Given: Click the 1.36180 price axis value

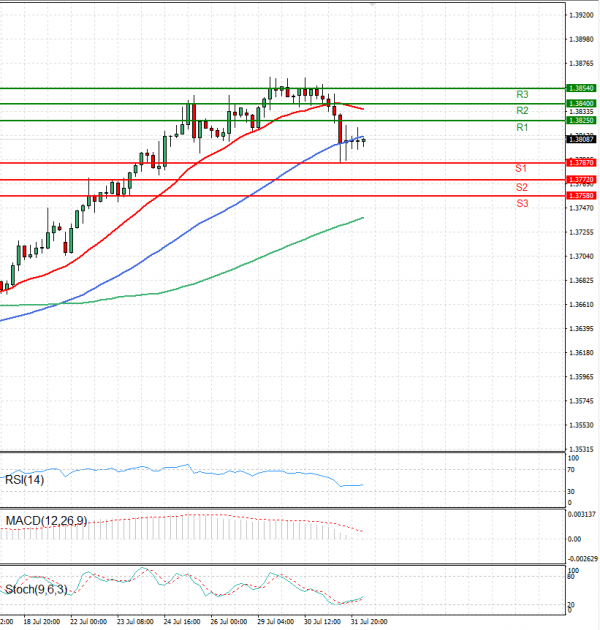Looking at the screenshot, I should [582, 353].
